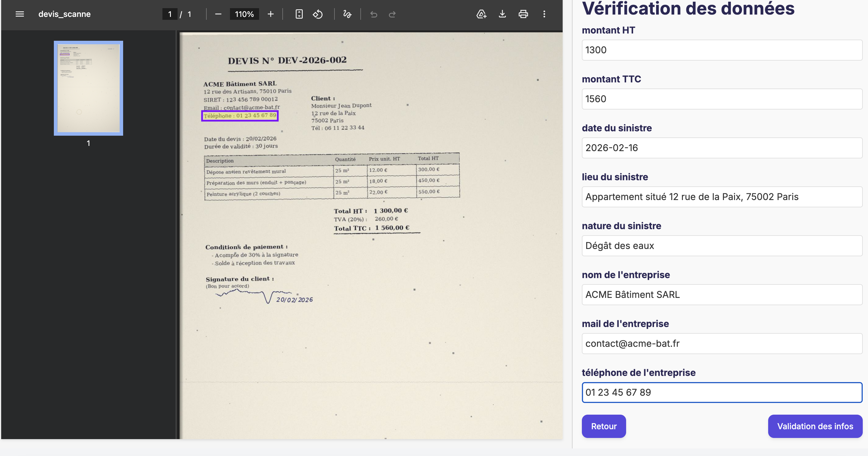
Task: Save the PDF to Google Drive
Action: tap(481, 14)
